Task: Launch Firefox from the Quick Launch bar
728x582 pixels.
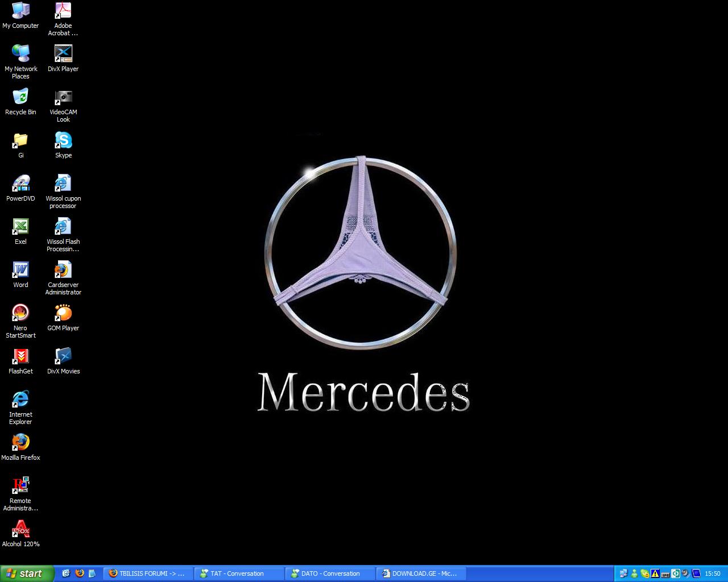Action: pos(79,573)
